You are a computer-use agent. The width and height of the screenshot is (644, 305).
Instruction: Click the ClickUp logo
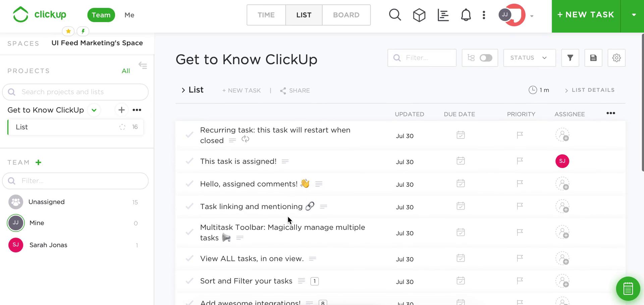(39, 15)
